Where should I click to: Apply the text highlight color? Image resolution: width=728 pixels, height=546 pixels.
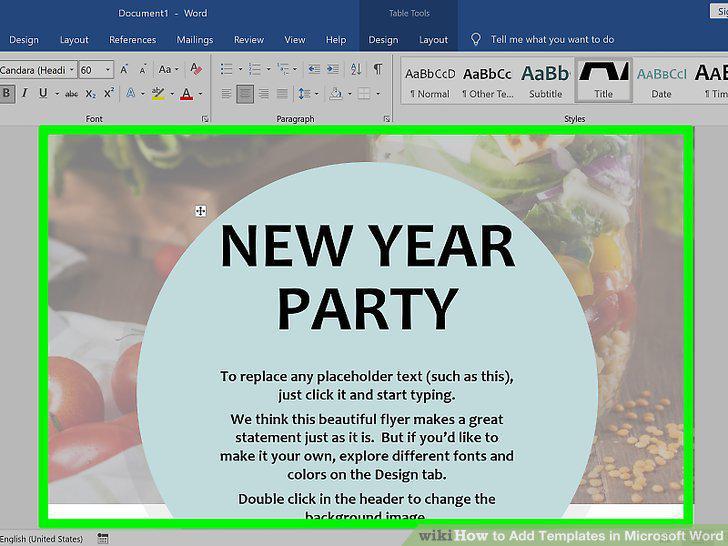[158, 94]
